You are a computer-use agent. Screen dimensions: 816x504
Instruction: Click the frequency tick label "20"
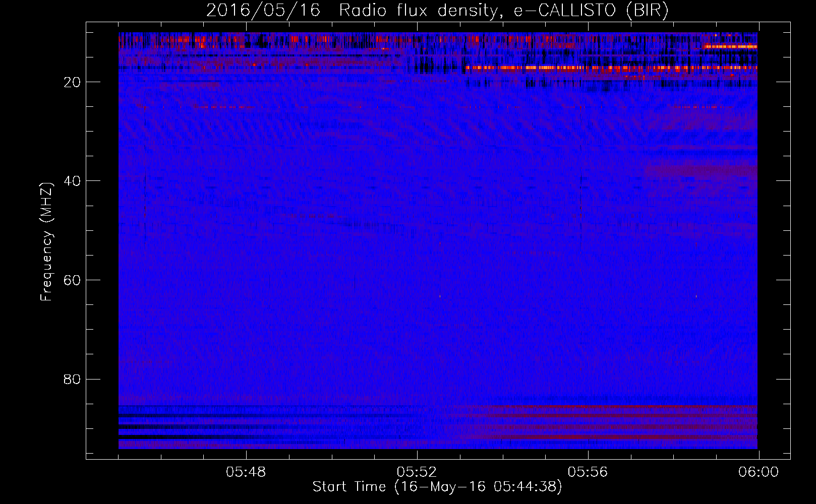[x=73, y=82]
